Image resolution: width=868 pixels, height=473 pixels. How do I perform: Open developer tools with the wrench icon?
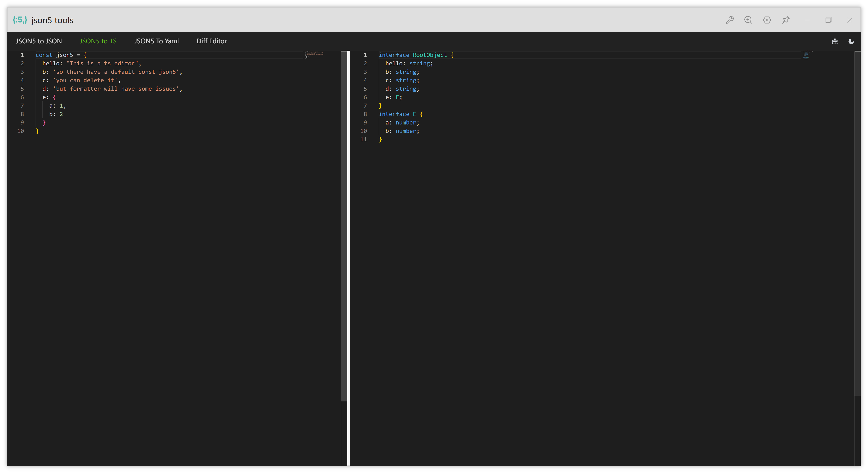(729, 20)
